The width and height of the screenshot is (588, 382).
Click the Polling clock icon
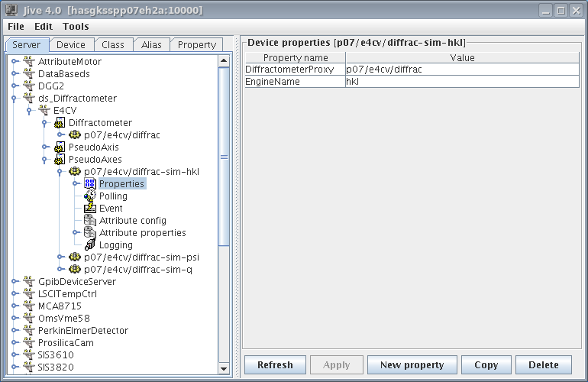pos(90,196)
